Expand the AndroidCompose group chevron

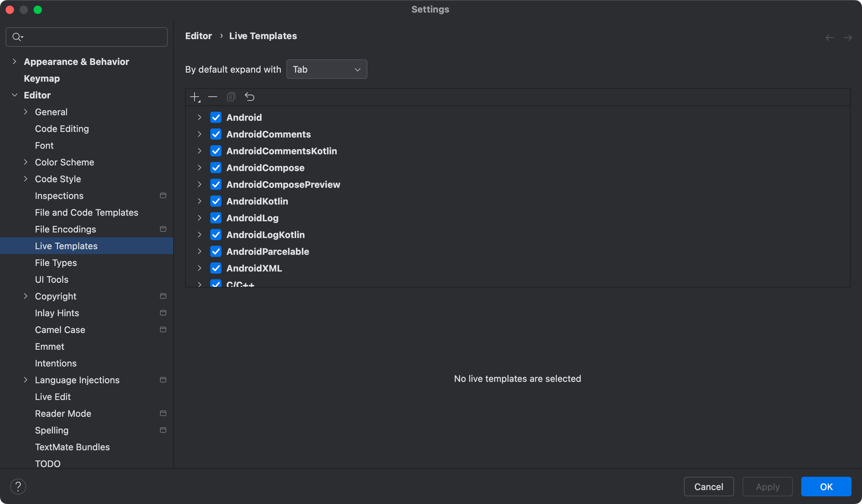click(199, 168)
